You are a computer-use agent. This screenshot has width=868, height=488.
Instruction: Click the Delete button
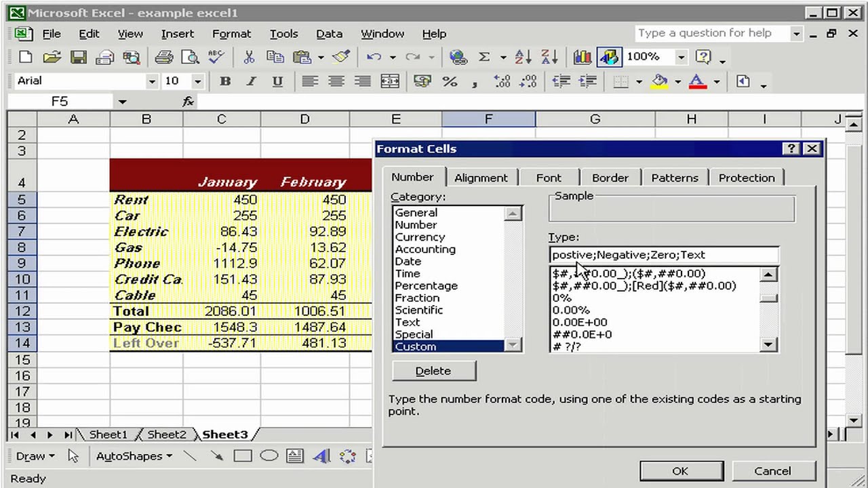[433, 371]
